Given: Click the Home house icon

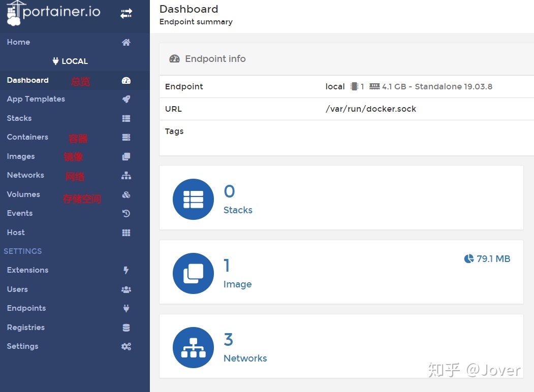Looking at the screenshot, I should pos(126,42).
